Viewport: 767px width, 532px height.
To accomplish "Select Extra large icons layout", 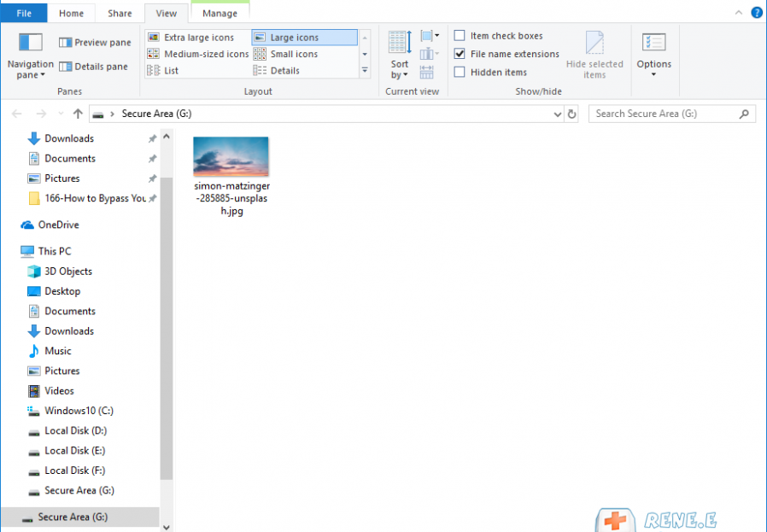I will [198, 38].
